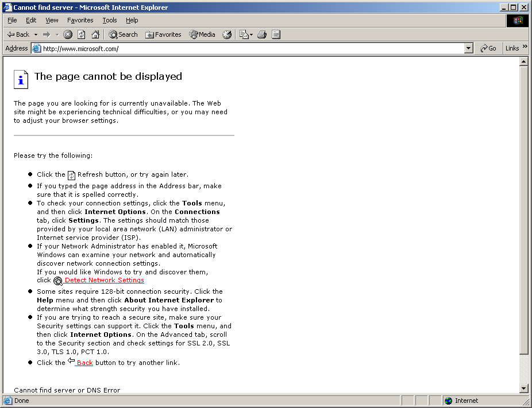Click 'Cannot find server or DNS Error' text
This screenshot has width=532, height=408.
[x=67, y=390]
